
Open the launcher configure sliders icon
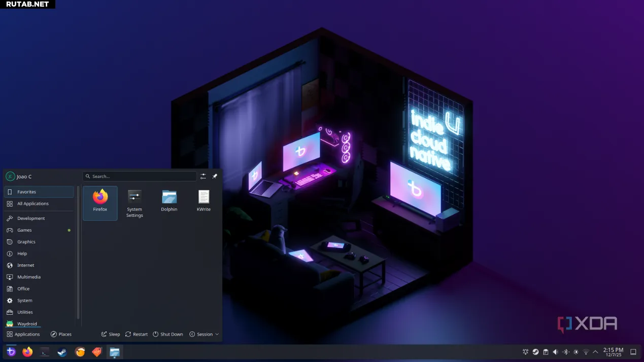pyautogui.click(x=203, y=176)
